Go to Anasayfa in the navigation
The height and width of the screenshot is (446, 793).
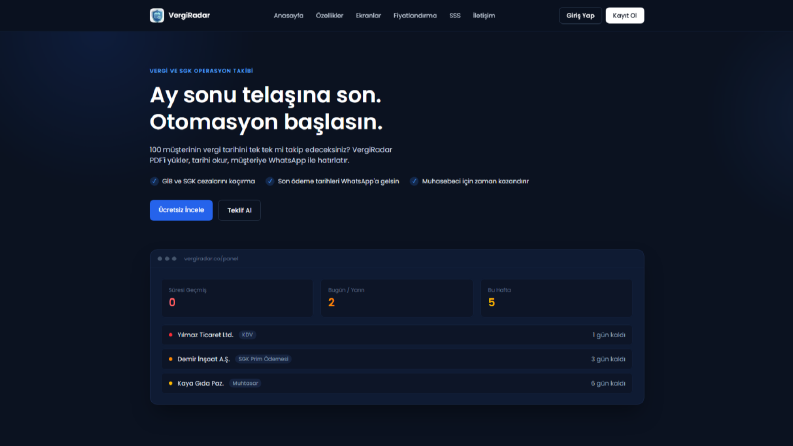tap(288, 16)
